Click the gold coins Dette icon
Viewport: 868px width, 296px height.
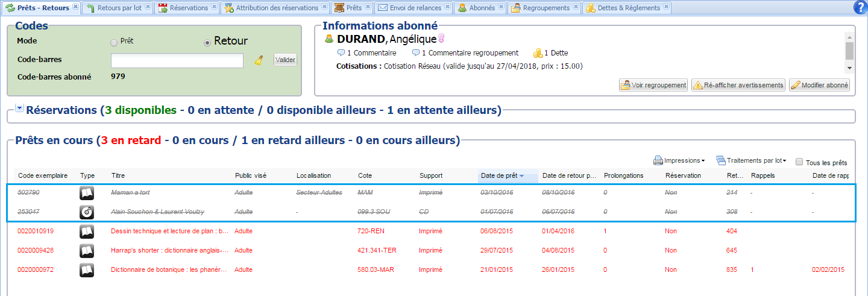(x=538, y=53)
